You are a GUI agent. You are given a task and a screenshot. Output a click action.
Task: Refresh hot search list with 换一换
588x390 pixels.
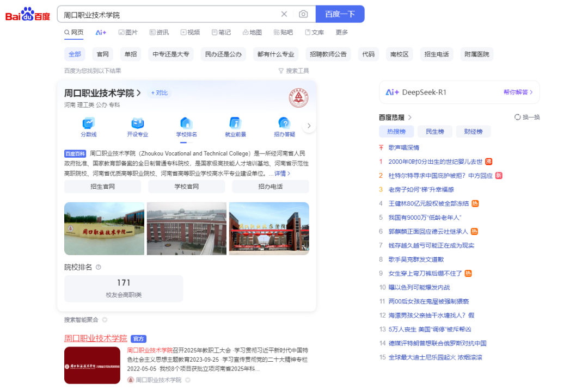(527, 117)
